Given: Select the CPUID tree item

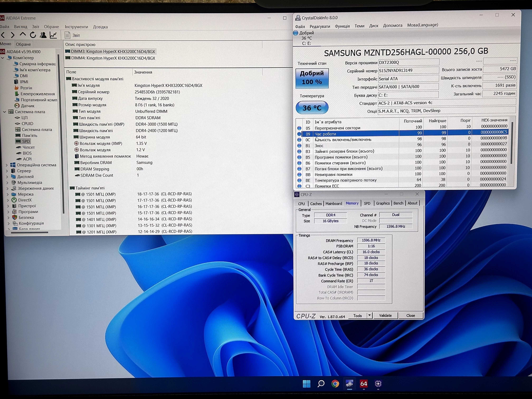Looking at the screenshot, I should 24,124.
